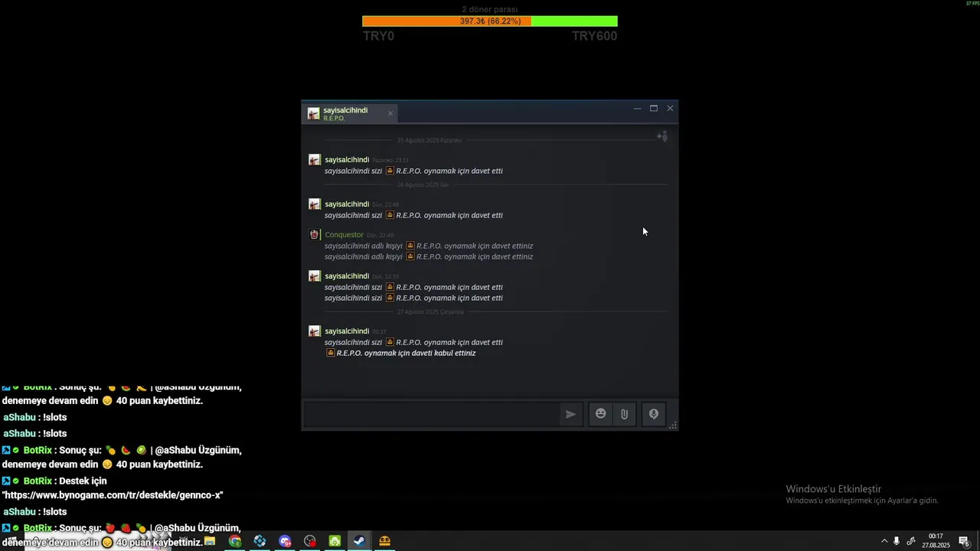Click the donation goal progress bar
This screenshot has height=551, width=980.
click(490, 21)
